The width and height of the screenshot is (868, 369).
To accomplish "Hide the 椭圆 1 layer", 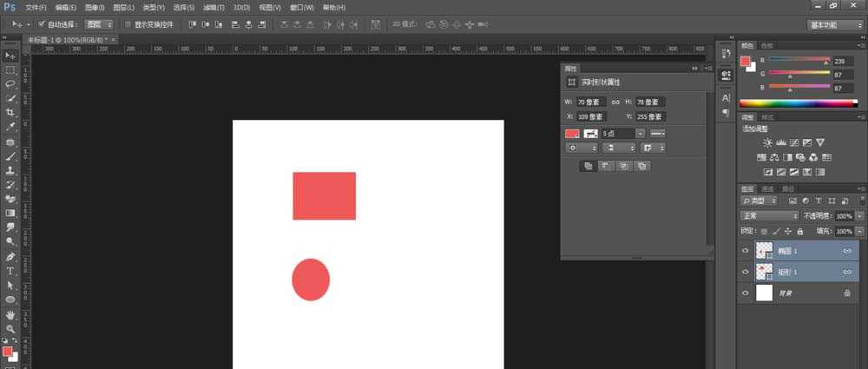I will (x=746, y=250).
